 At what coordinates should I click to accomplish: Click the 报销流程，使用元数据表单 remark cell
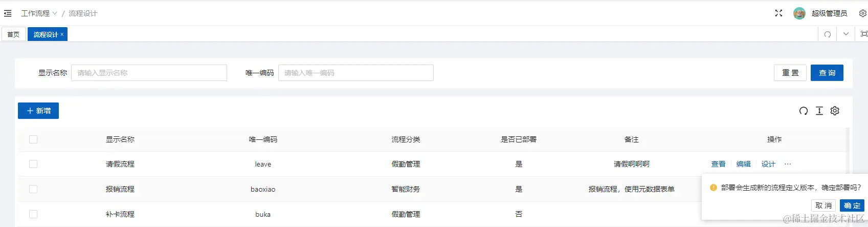point(632,189)
